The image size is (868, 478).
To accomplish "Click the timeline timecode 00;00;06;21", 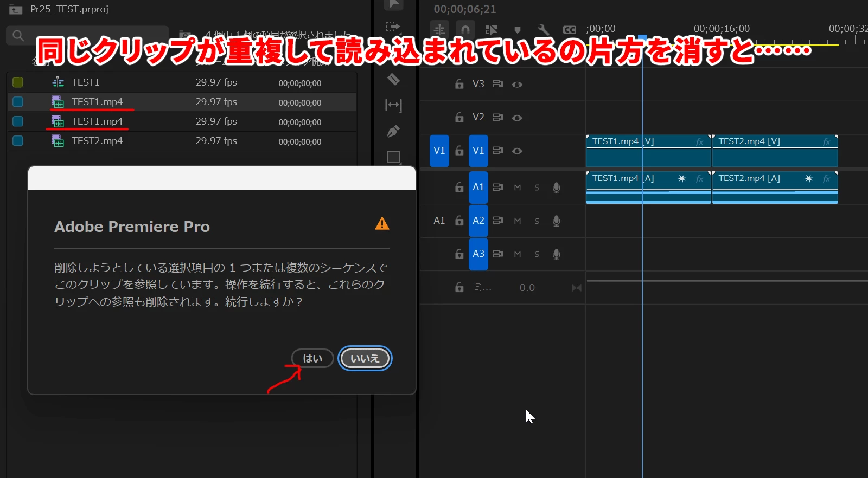I will [x=465, y=9].
